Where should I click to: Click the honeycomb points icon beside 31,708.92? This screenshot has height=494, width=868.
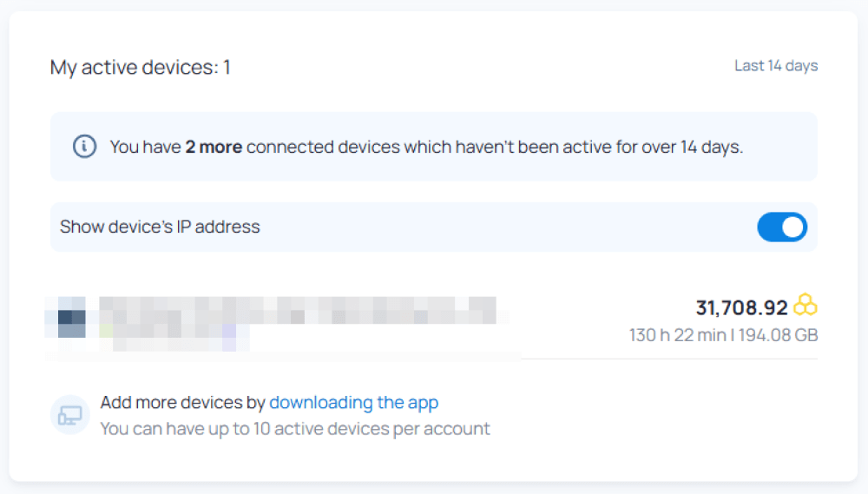pos(806,306)
